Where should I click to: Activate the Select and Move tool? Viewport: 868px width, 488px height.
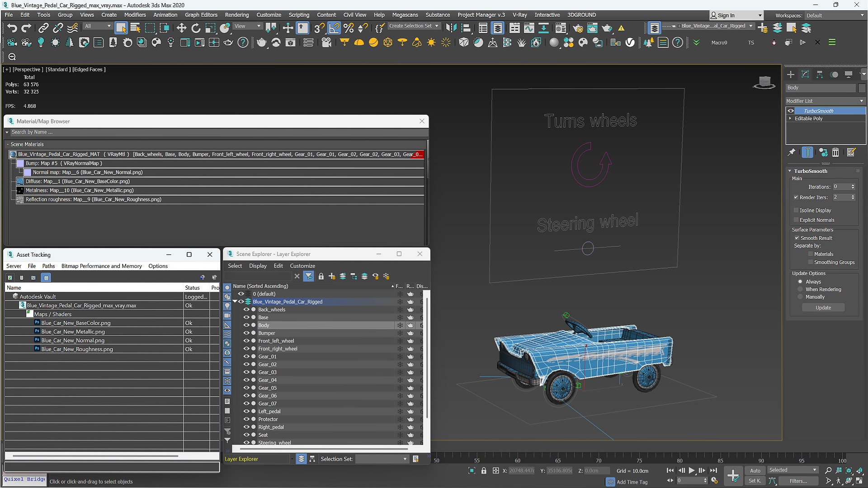click(x=181, y=28)
